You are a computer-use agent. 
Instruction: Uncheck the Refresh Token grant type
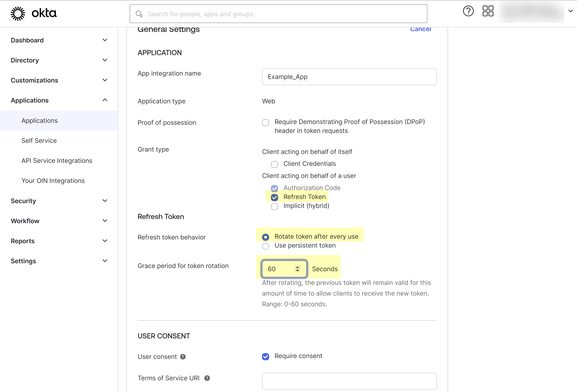click(274, 197)
